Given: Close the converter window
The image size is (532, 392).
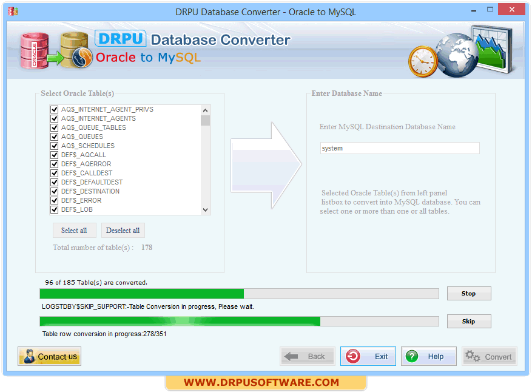Looking at the screenshot, I should tap(511, 10).
